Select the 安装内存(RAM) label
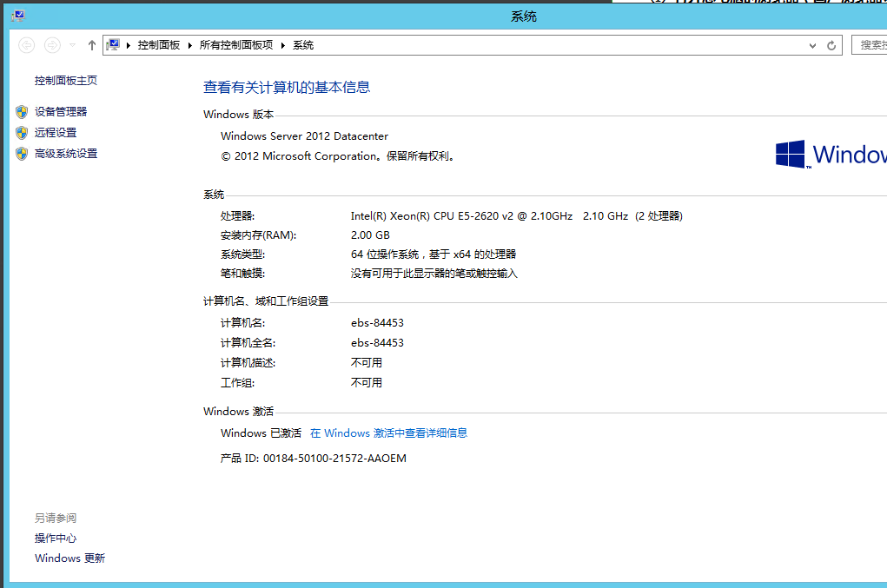The image size is (887, 588). click(x=259, y=235)
